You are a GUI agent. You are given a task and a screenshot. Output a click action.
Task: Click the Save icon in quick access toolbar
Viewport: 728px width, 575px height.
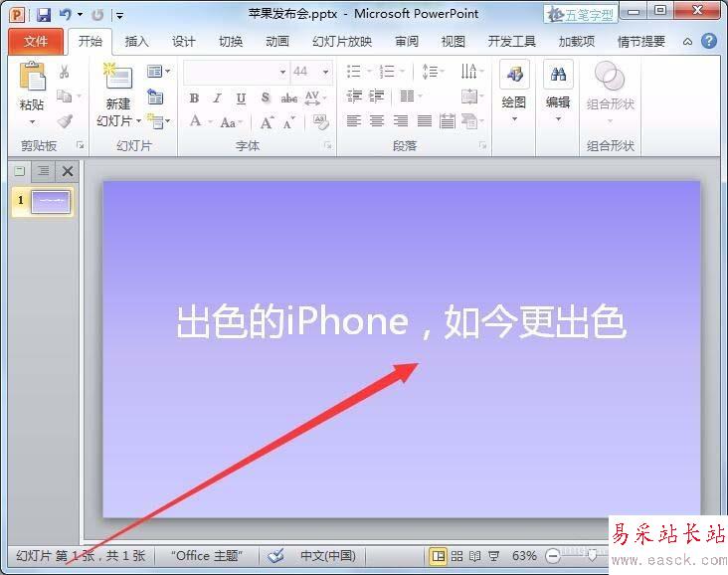coord(43,15)
